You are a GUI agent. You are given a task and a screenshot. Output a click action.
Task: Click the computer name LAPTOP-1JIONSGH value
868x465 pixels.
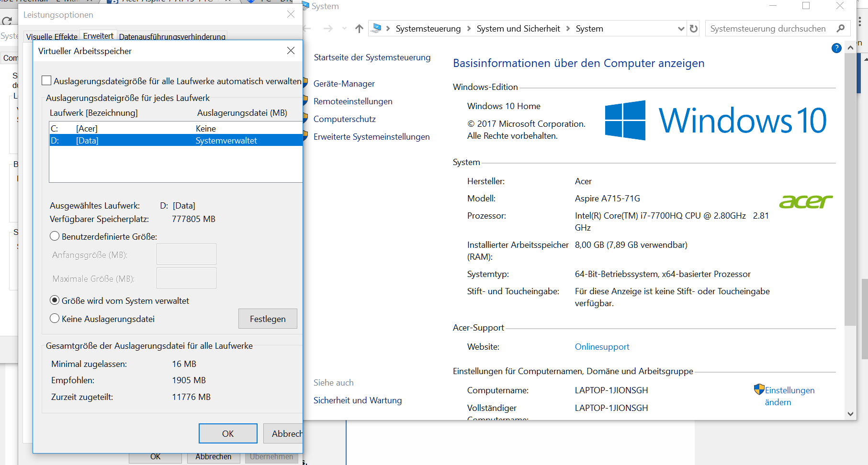[611, 390]
